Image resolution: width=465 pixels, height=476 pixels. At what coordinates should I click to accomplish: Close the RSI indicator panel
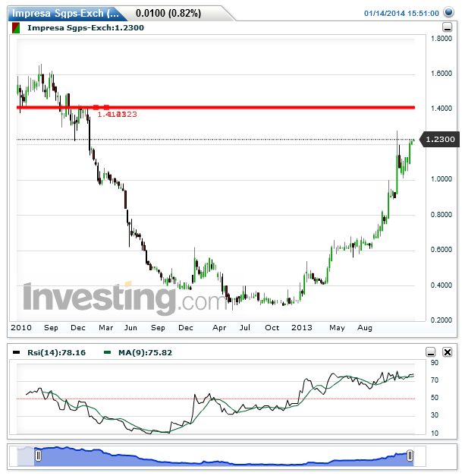[x=448, y=352]
